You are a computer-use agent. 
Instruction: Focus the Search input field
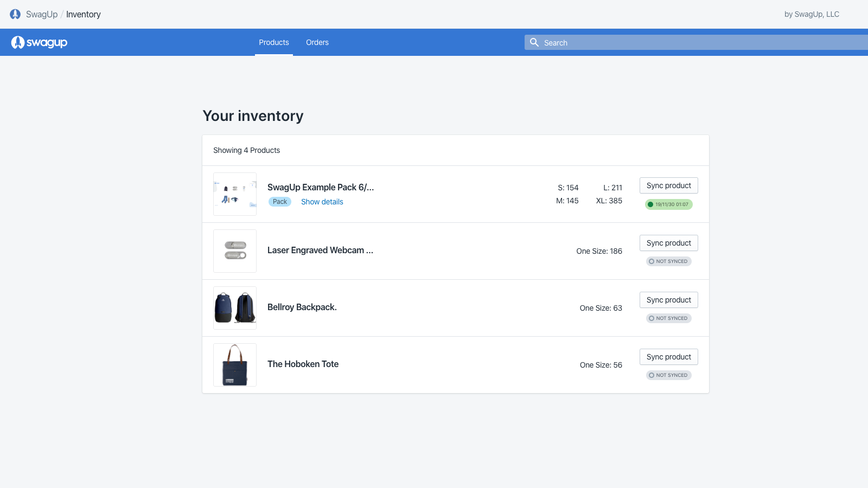pyautogui.click(x=696, y=42)
